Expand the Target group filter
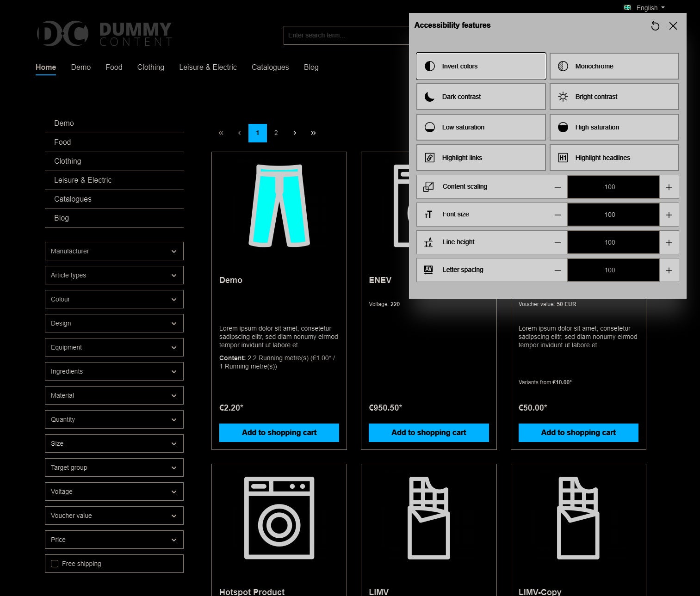 [114, 467]
